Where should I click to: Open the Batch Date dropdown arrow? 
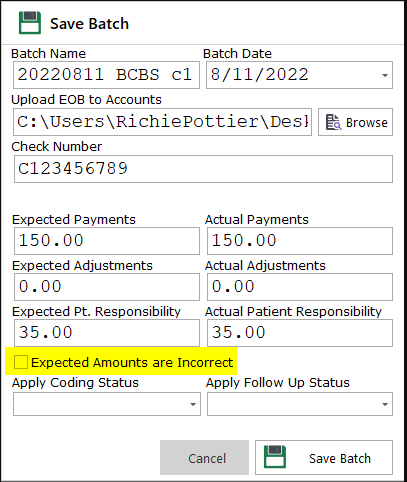[x=385, y=75]
